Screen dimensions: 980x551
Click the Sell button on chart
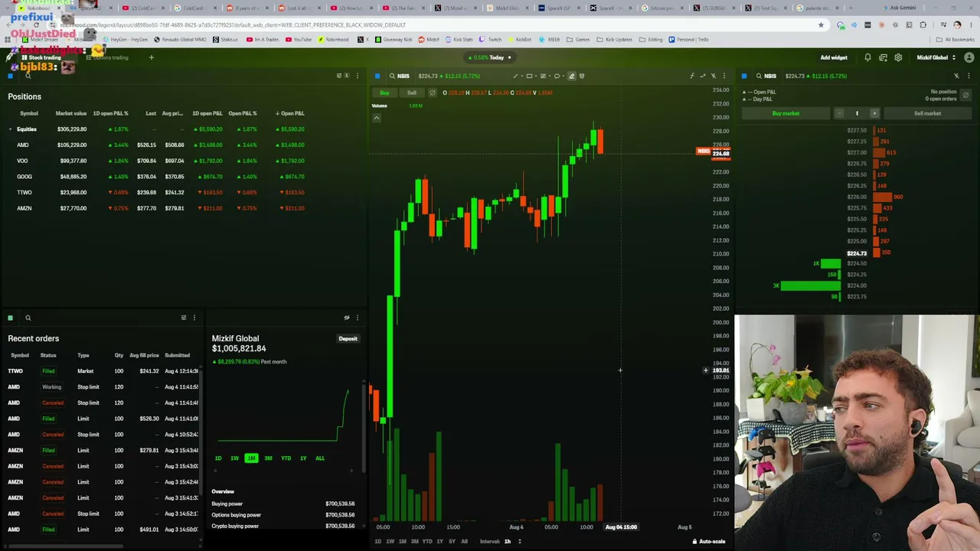point(412,93)
